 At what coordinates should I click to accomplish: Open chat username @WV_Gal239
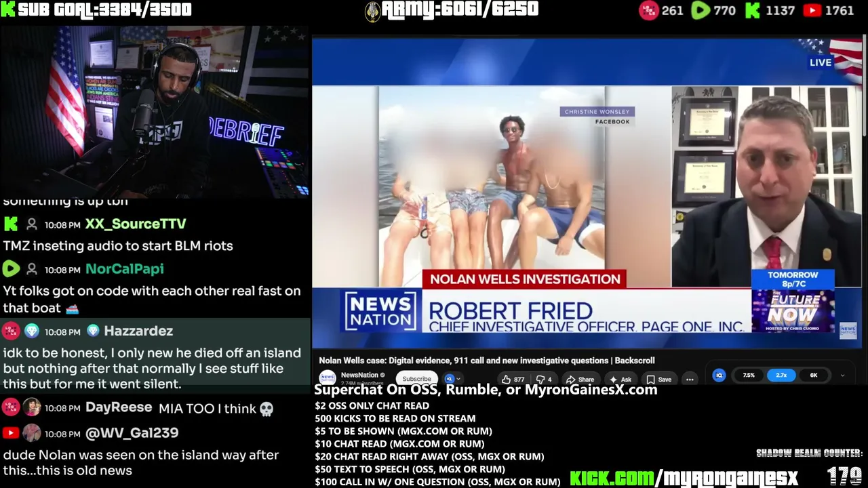pyautogui.click(x=132, y=432)
